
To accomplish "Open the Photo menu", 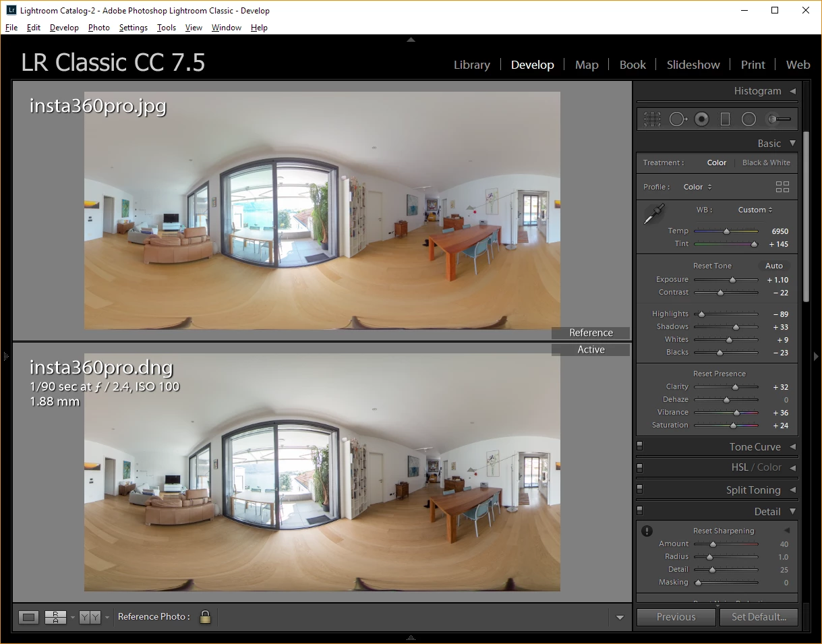I will click(99, 28).
